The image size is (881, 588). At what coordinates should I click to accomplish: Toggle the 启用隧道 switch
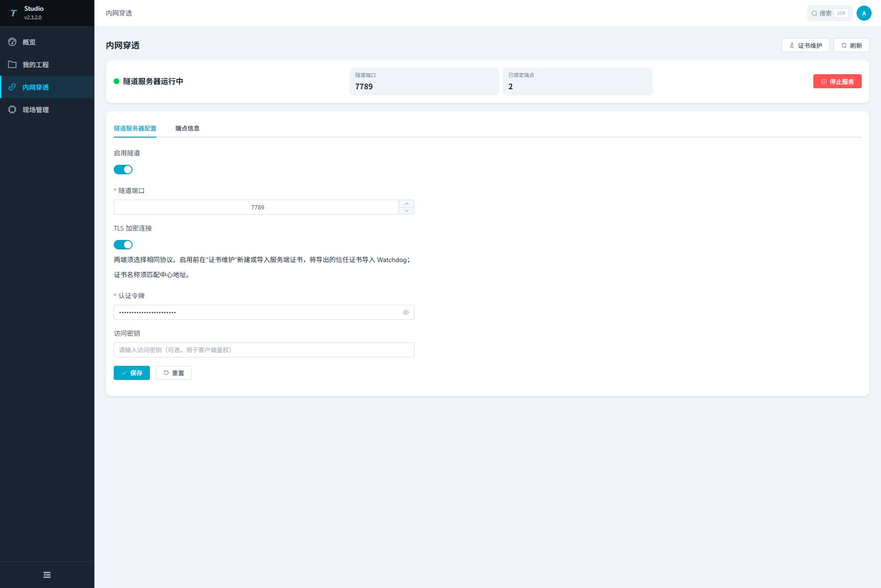click(x=123, y=170)
